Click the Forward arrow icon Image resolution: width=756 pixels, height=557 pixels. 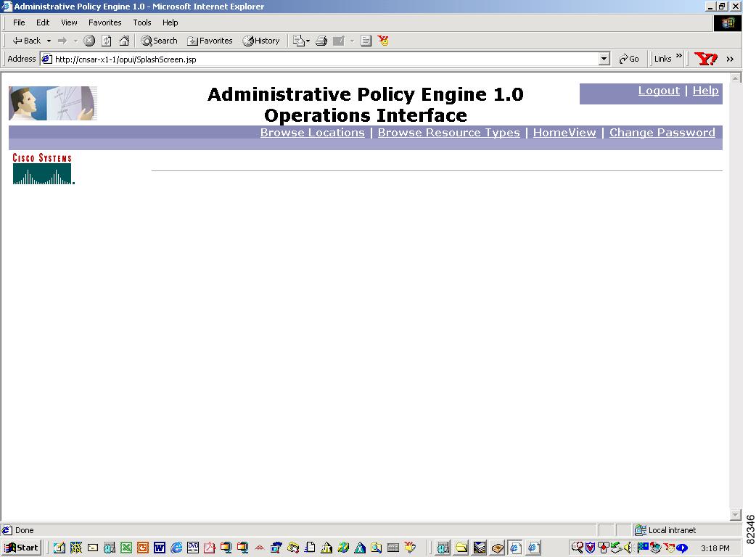click(x=62, y=41)
